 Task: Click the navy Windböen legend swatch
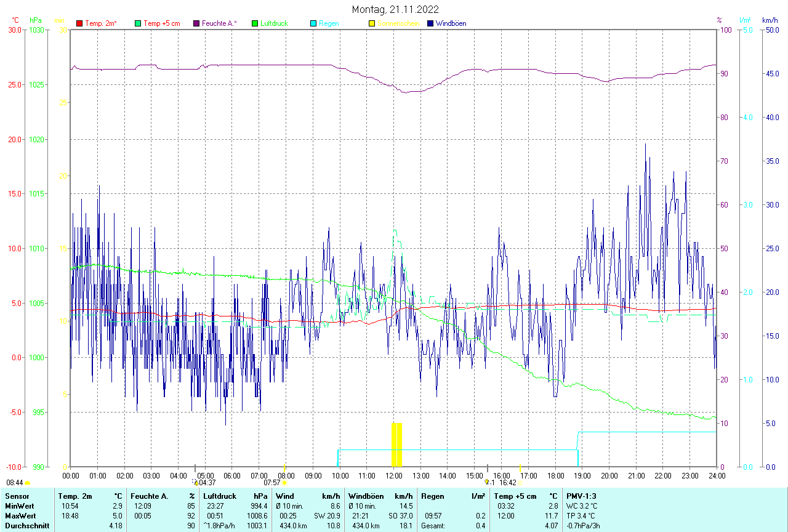tap(430, 23)
